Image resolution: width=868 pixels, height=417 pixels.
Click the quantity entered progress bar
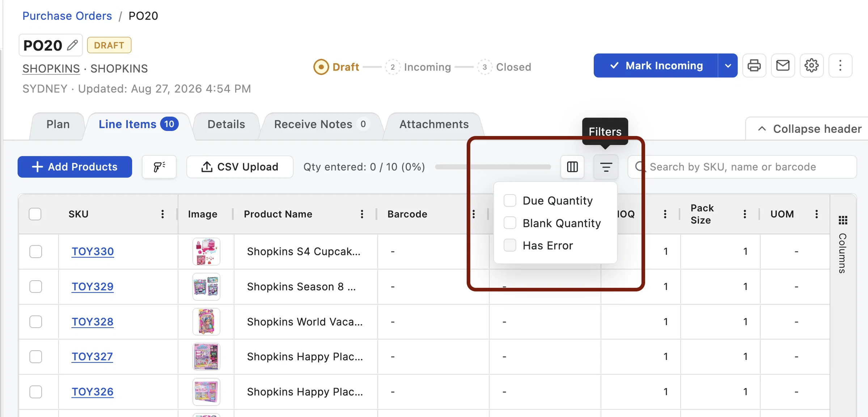493,167
